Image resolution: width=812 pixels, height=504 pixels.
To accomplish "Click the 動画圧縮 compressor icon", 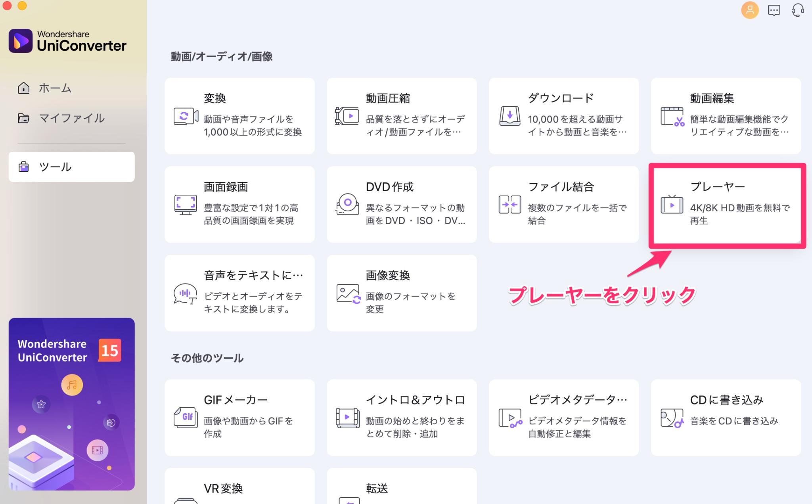I will pos(347,116).
